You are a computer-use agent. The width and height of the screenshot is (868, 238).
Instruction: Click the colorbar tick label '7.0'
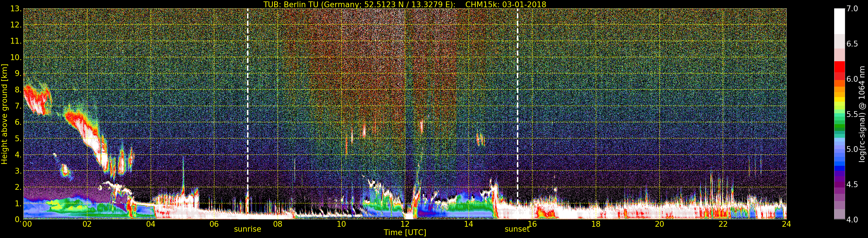click(852, 9)
